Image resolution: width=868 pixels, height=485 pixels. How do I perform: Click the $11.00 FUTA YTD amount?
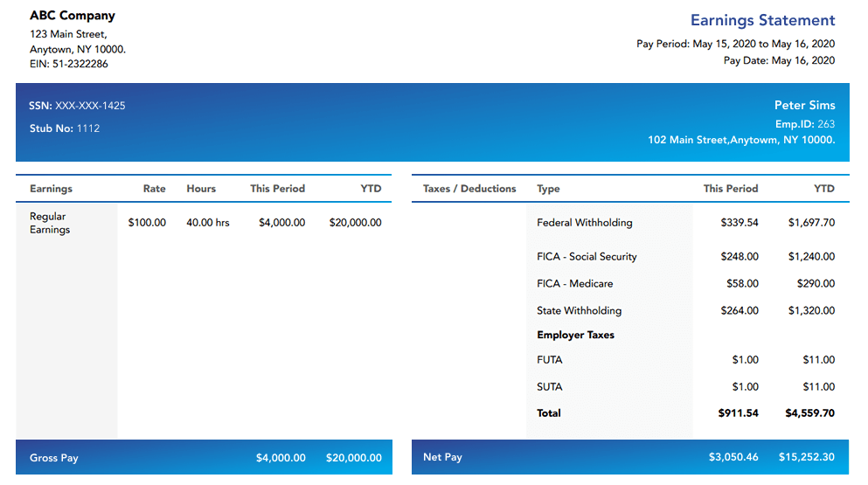tap(819, 360)
